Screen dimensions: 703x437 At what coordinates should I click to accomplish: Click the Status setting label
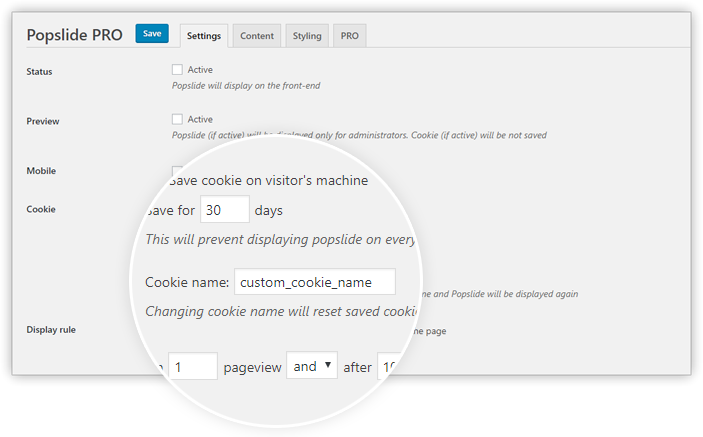39,72
